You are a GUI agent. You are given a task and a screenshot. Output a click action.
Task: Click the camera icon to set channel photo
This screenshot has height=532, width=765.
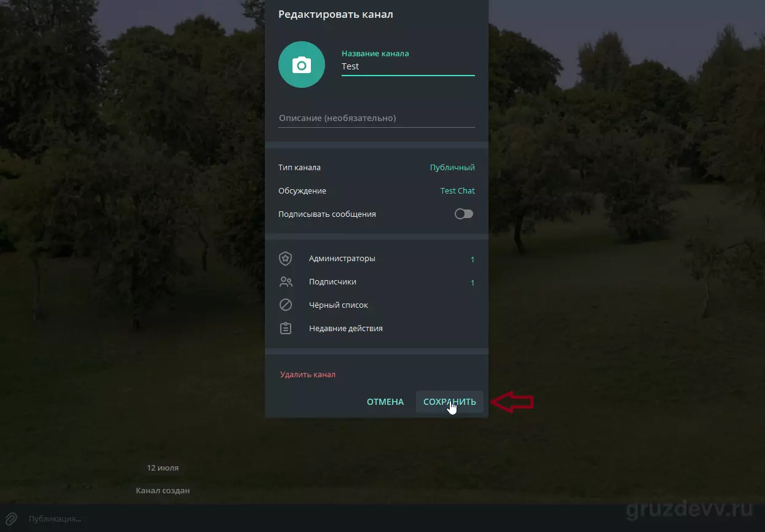302,65
